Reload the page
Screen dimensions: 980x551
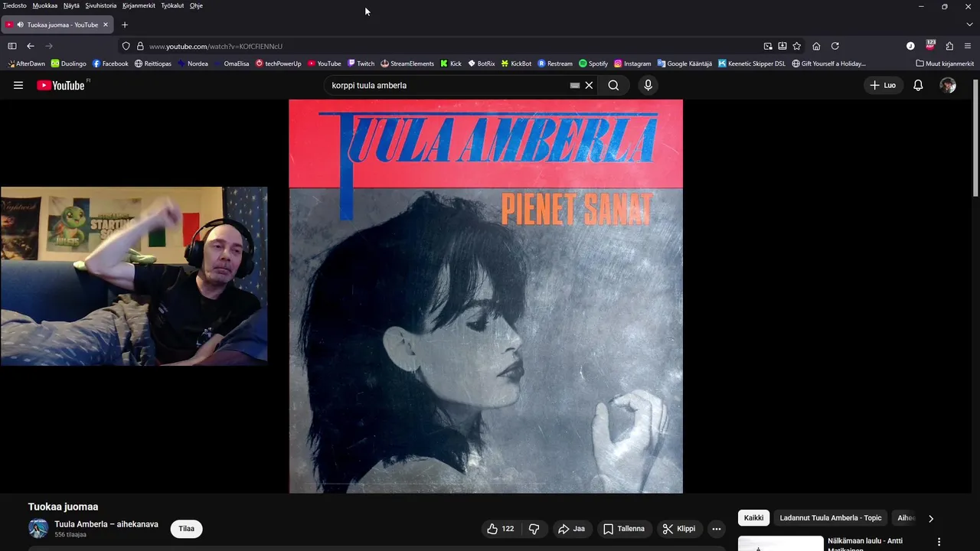tap(835, 46)
